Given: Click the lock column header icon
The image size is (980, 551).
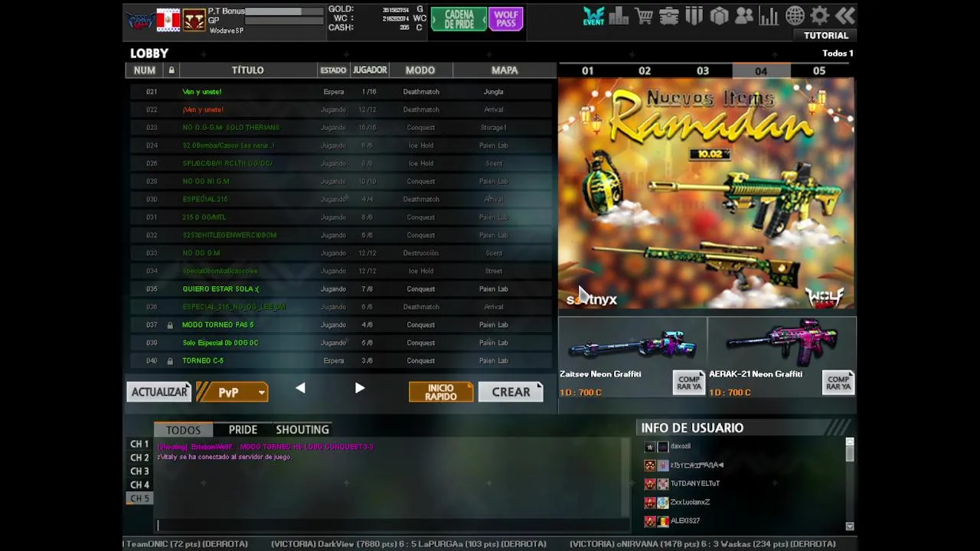Looking at the screenshot, I should [x=171, y=70].
